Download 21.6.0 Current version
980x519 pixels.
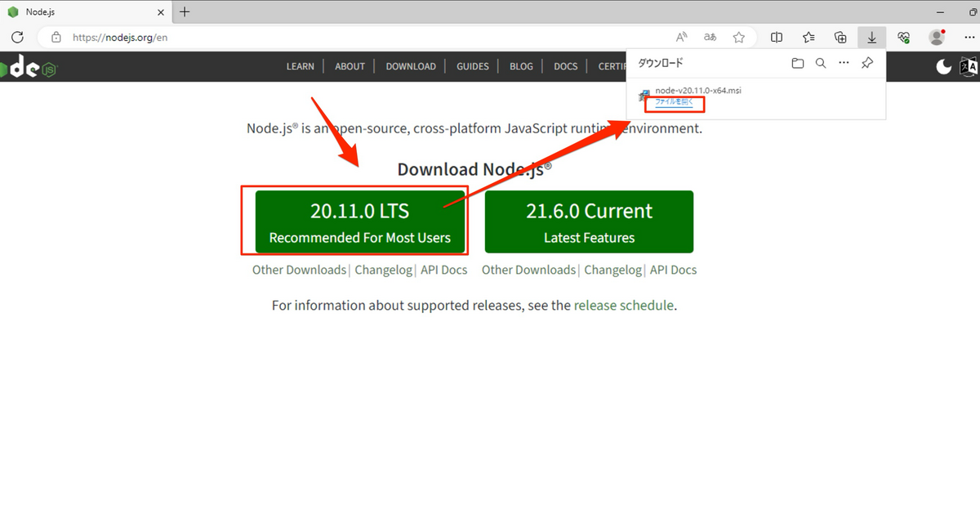coord(589,221)
